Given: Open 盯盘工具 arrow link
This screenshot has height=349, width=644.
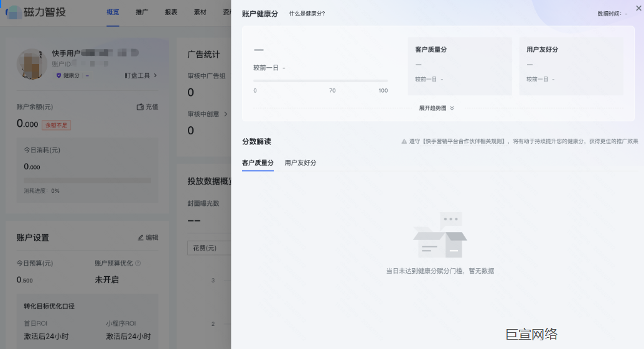Looking at the screenshot, I should pos(141,75).
